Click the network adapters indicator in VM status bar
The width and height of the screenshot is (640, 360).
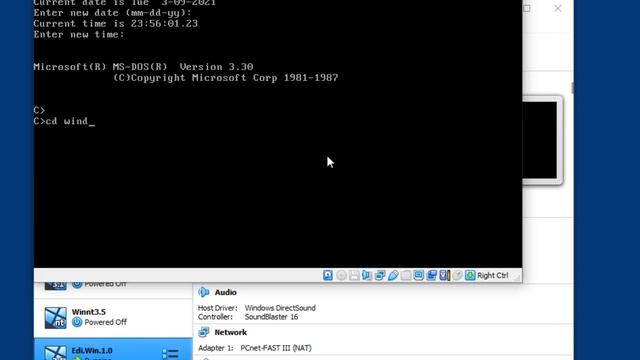tap(380, 276)
